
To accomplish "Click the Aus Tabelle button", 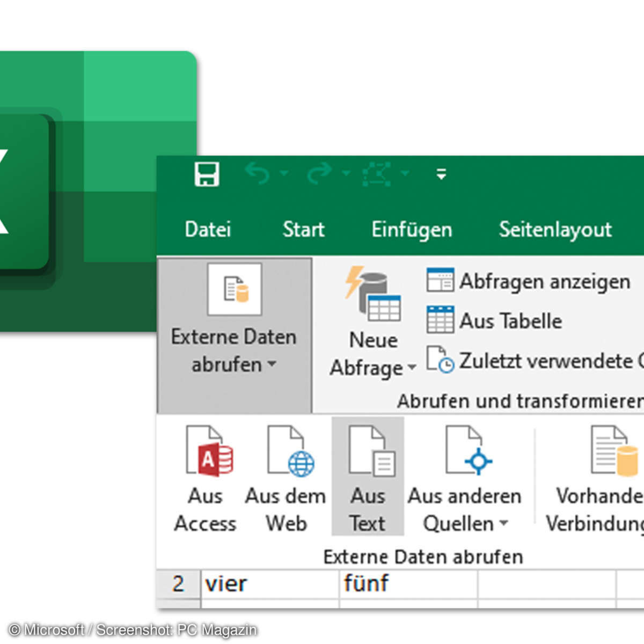I will pyautogui.click(x=495, y=321).
